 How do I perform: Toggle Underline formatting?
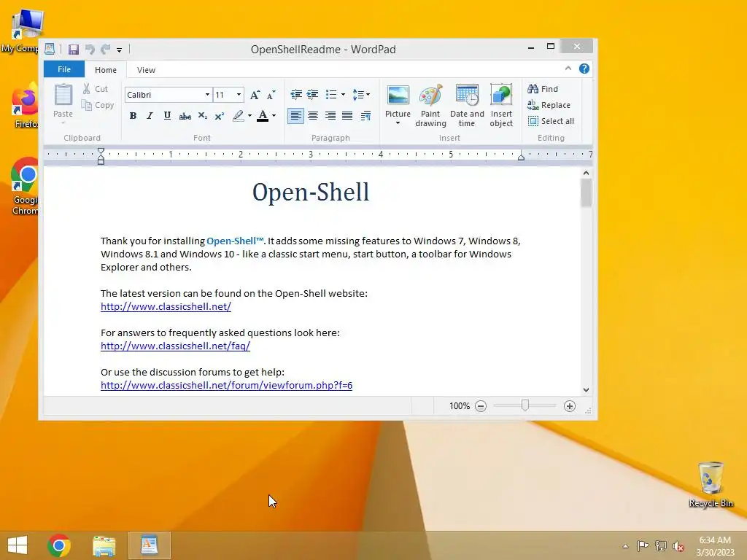tap(167, 116)
